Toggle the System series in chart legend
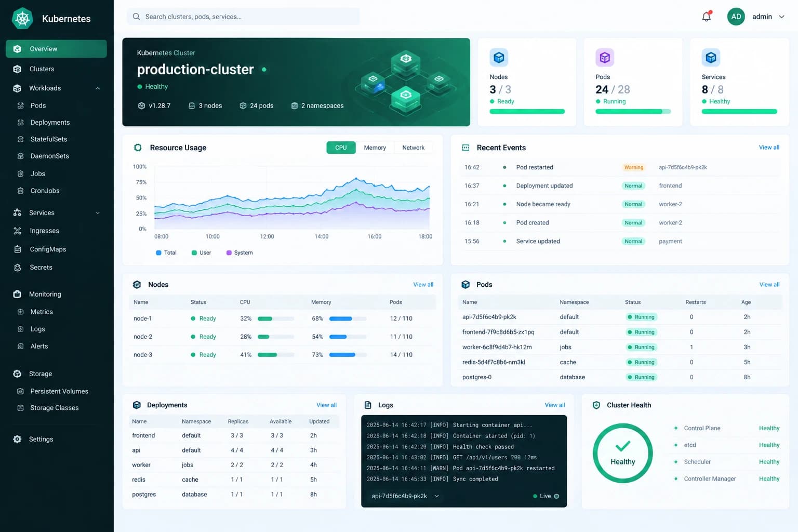 (x=240, y=252)
